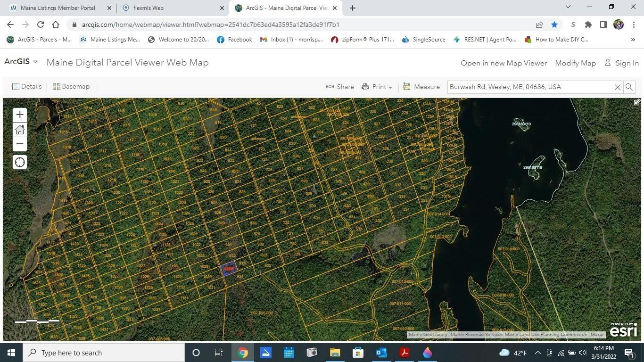Clear the address search text
This screenshot has width=644, height=362.
pyautogui.click(x=617, y=87)
